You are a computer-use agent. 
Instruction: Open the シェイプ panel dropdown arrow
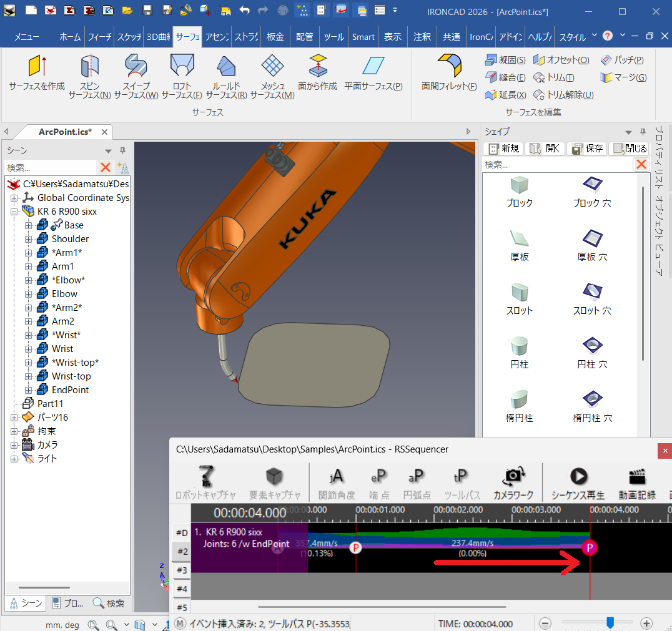tap(628, 132)
